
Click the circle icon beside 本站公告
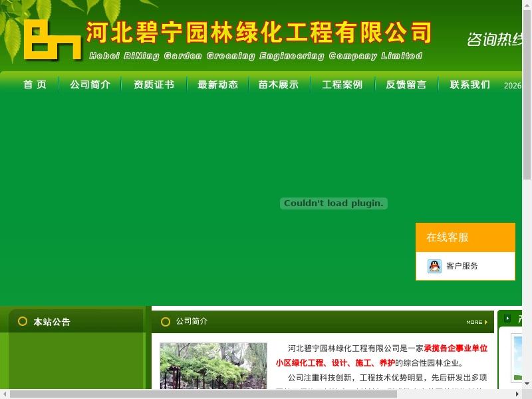click(x=23, y=321)
